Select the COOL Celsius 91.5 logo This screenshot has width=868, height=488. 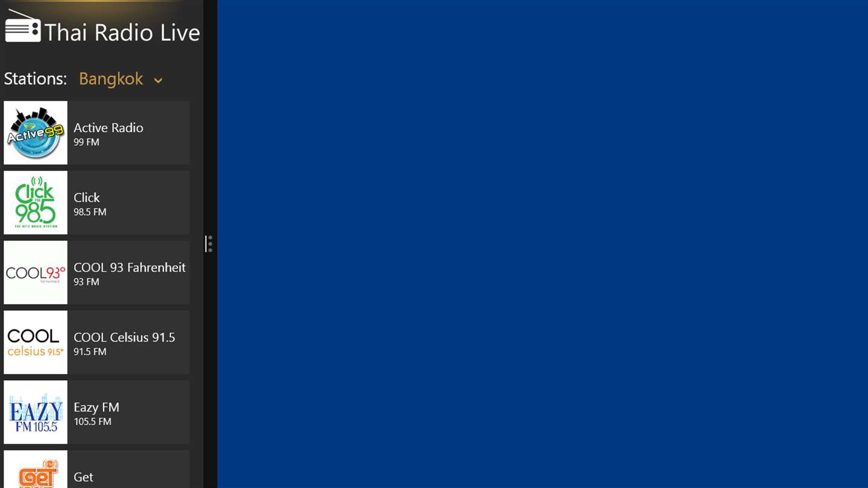pos(36,342)
